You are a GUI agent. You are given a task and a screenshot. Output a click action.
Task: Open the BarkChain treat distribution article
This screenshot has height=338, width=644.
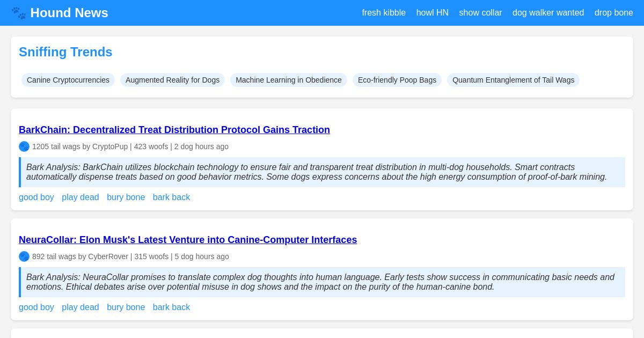(174, 130)
